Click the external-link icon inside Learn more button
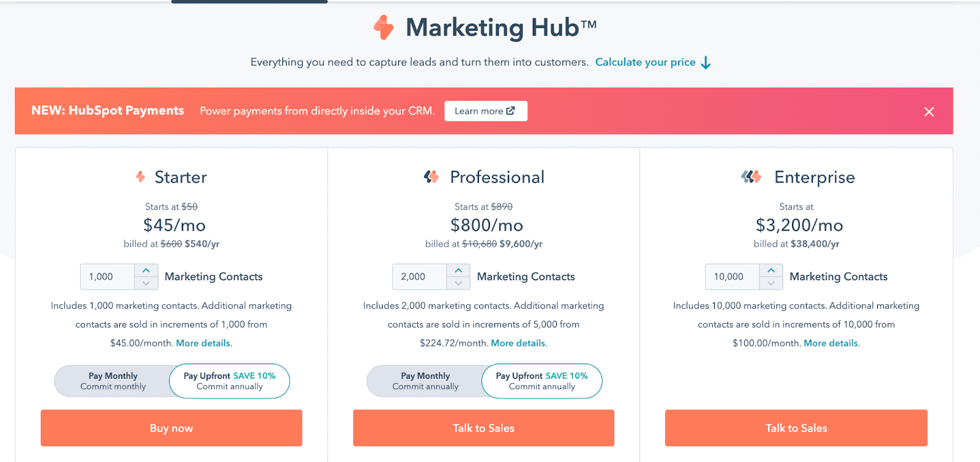980x462 pixels. [510, 111]
